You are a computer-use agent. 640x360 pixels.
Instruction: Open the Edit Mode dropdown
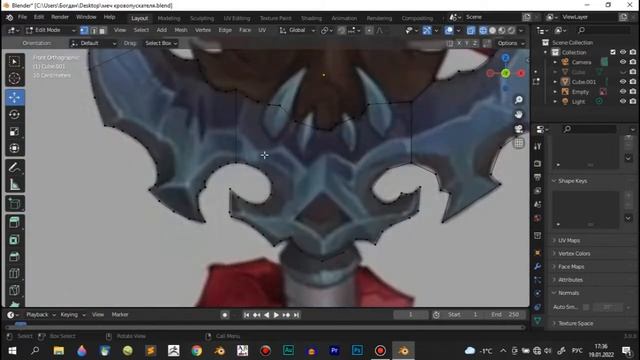(51, 30)
